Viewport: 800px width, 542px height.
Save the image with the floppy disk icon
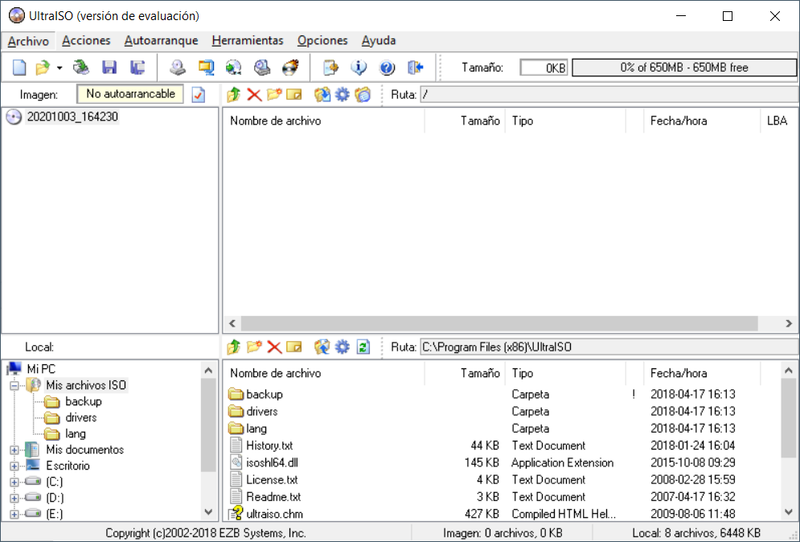(109, 67)
